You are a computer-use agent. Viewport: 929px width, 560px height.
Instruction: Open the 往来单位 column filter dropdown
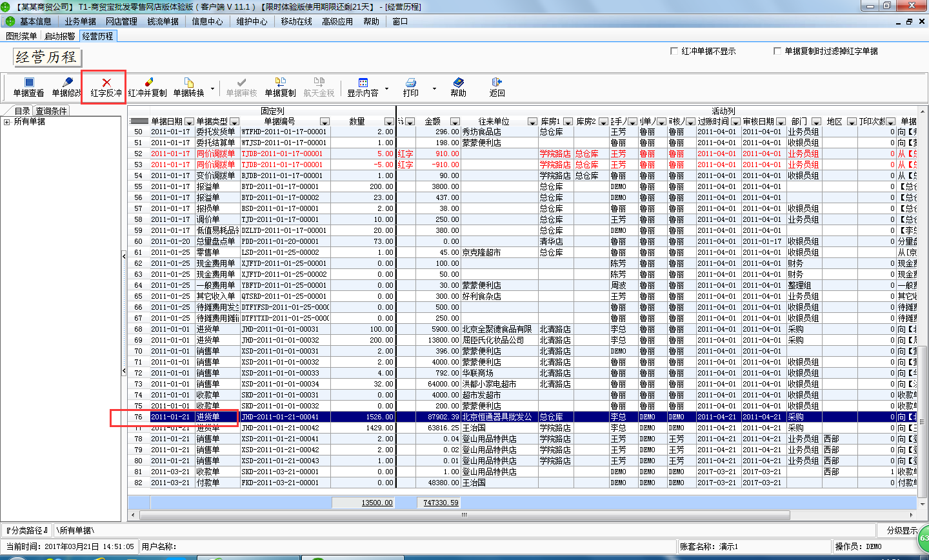pos(533,121)
